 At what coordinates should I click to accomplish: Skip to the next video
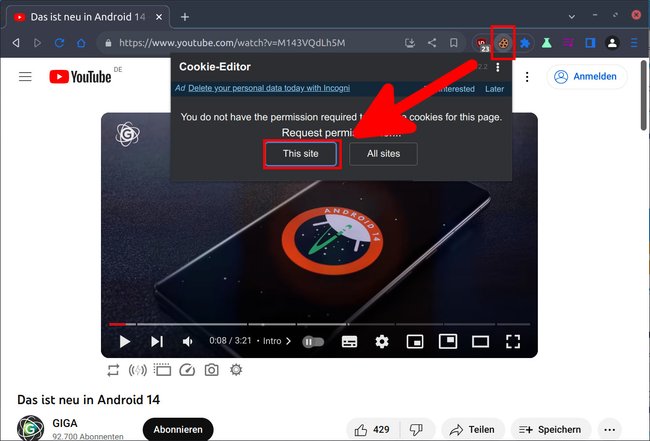[x=157, y=342]
